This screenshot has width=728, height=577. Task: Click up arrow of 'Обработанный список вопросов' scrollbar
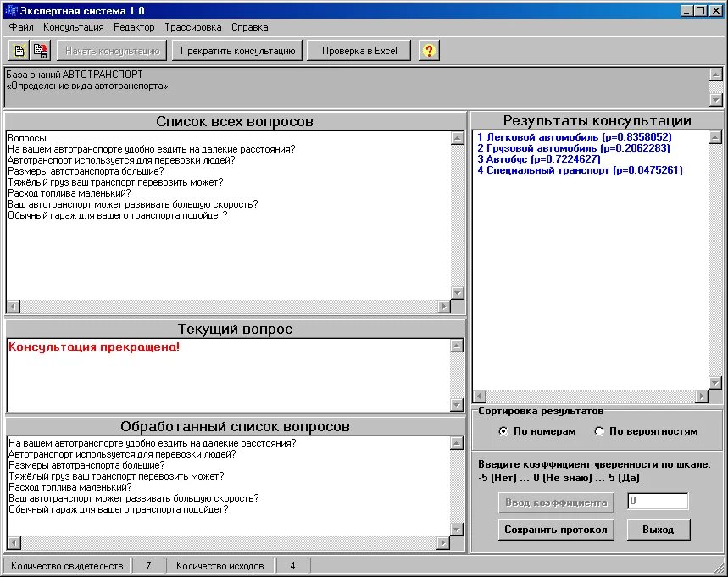pos(457,443)
